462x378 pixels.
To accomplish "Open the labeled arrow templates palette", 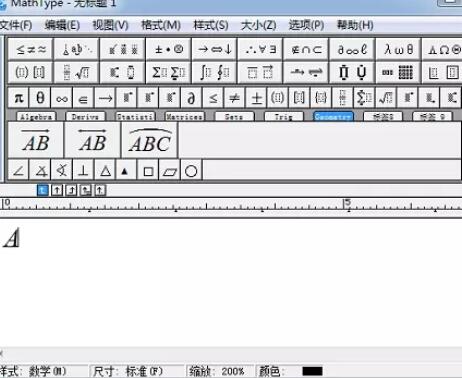I will coord(306,72).
